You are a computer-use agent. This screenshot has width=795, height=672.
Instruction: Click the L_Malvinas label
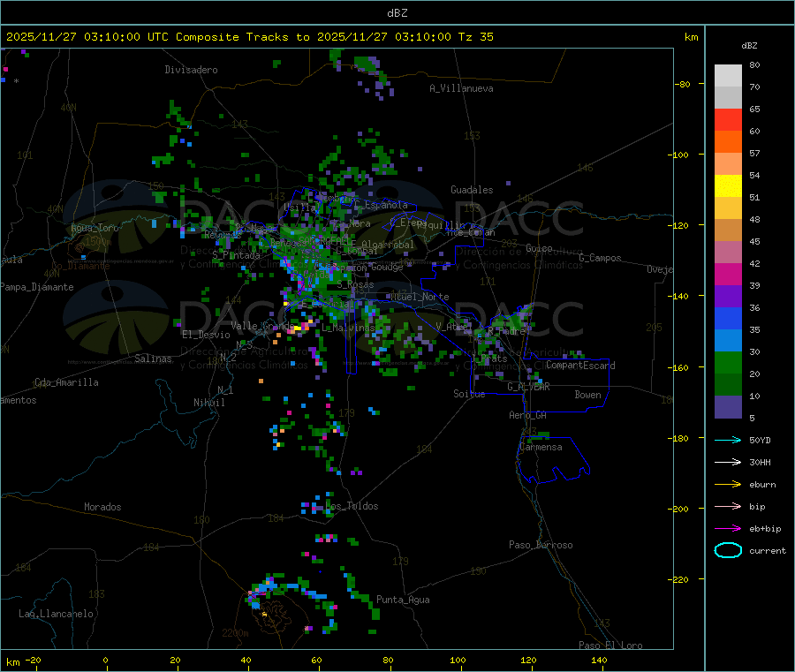[348, 328]
